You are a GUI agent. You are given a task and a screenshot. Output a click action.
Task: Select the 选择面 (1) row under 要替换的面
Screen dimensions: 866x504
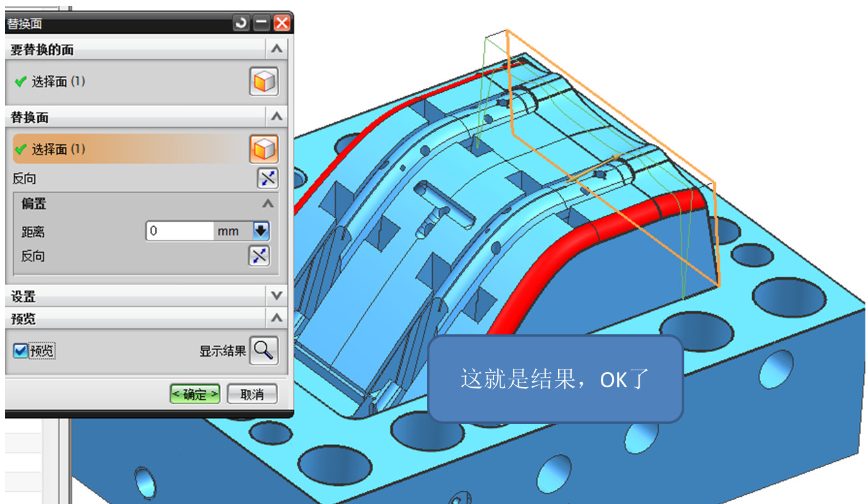[x=58, y=82]
